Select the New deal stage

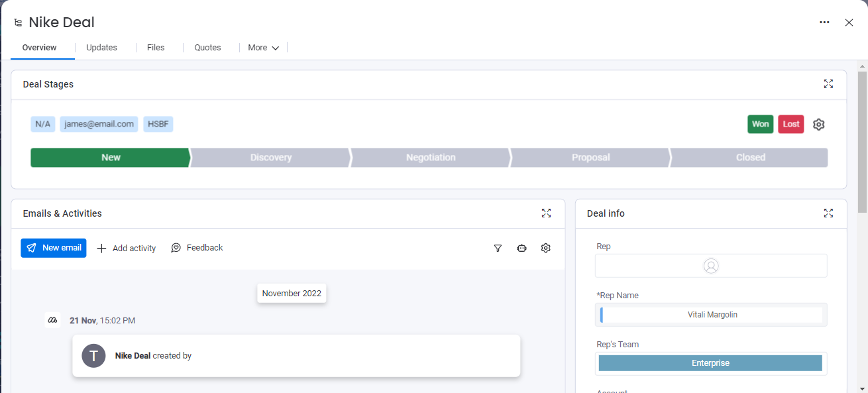click(x=111, y=158)
